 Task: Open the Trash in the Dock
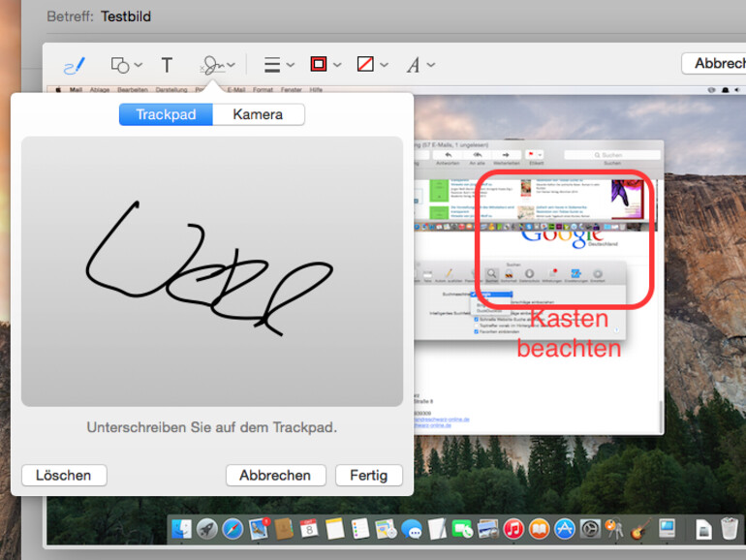tap(730, 529)
